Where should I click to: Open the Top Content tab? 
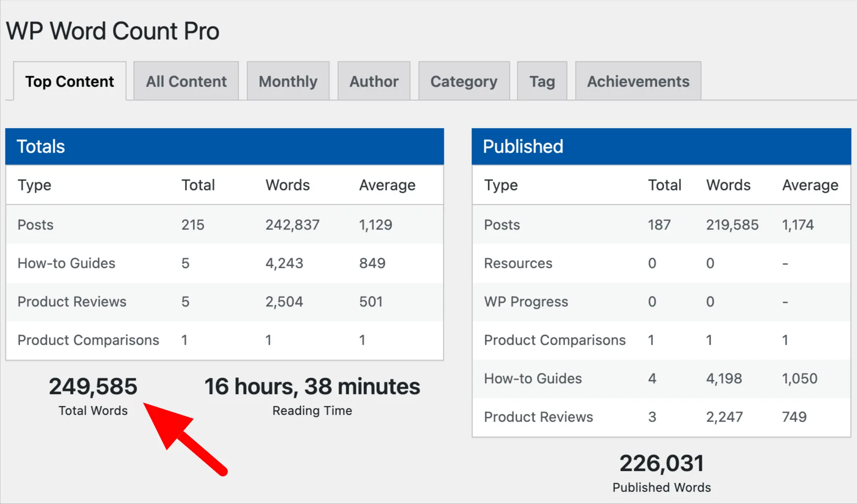coord(70,81)
